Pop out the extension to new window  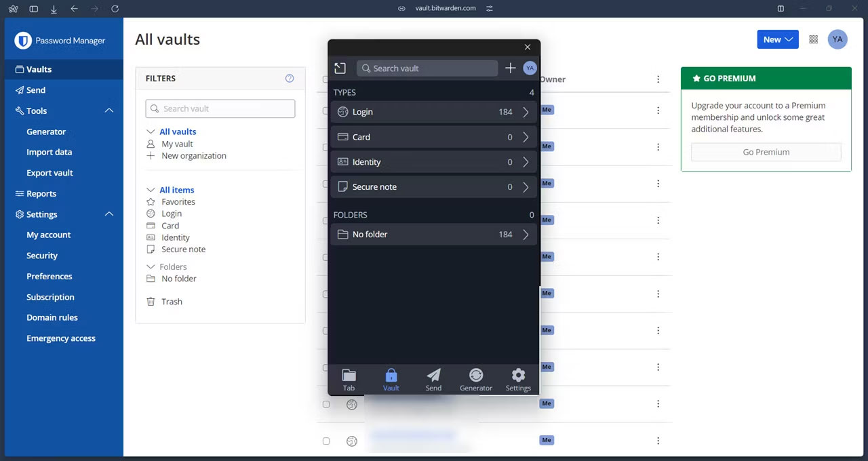(x=340, y=68)
